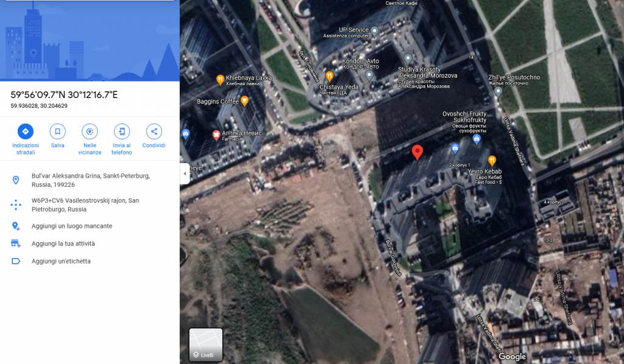The height and width of the screenshot is (364, 624).
Task: Click the add your business icon
Action: (16, 243)
